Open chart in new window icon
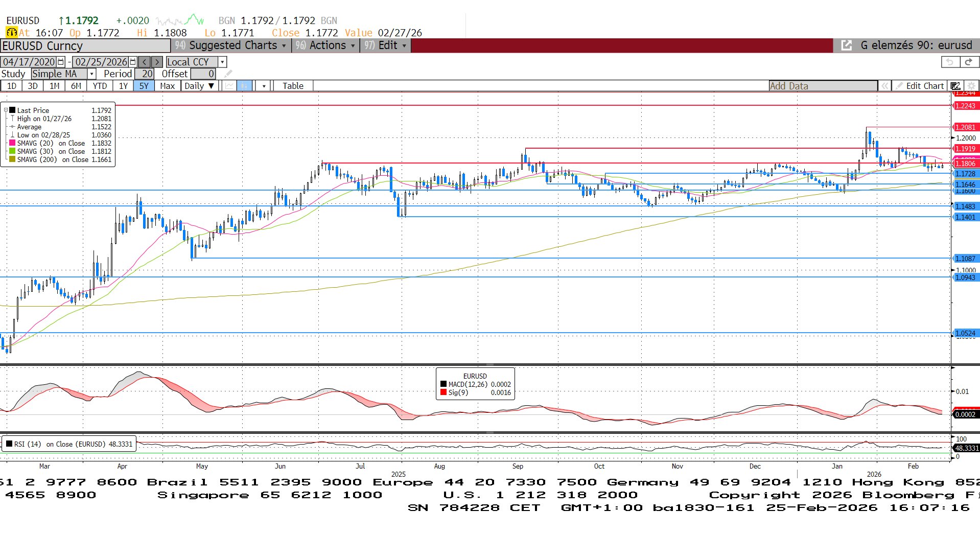 [x=846, y=45]
